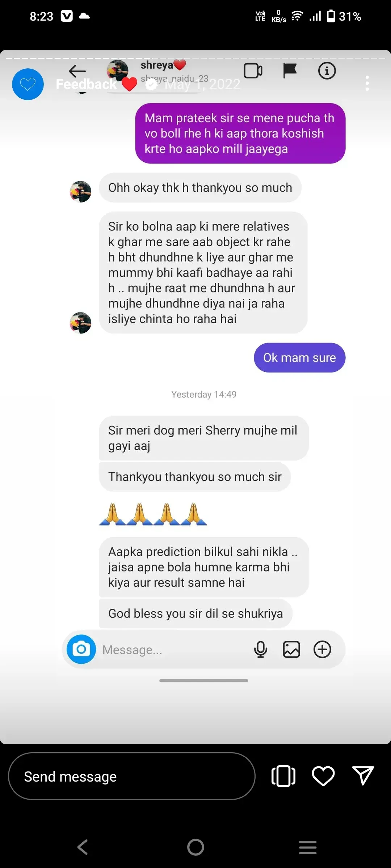Open shreya's profile picture in header

tap(117, 71)
